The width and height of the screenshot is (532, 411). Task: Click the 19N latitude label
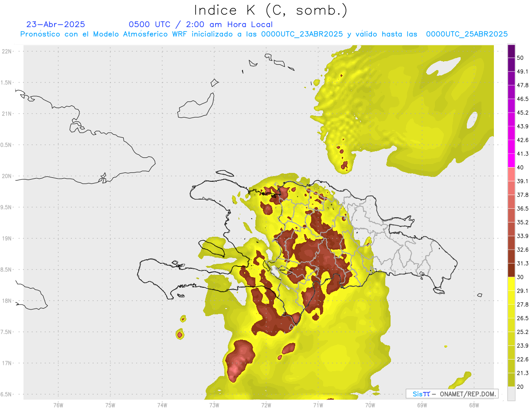click(8, 239)
